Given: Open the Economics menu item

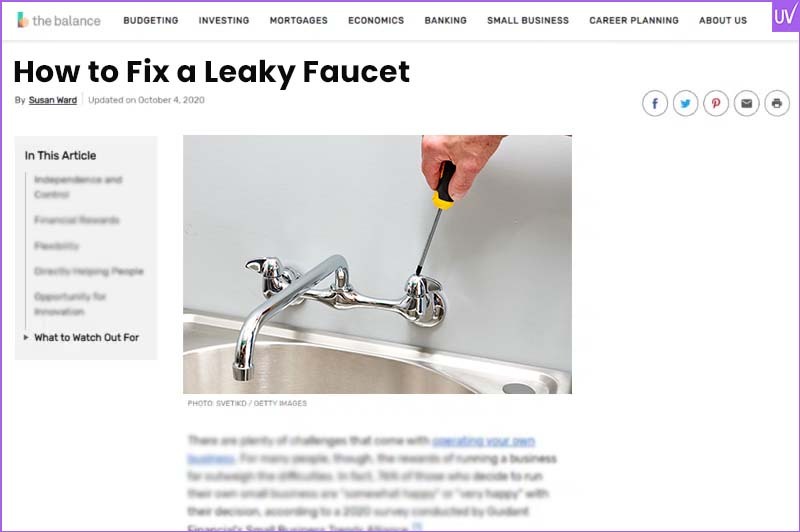Looking at the screenshot, I should 376,20.
